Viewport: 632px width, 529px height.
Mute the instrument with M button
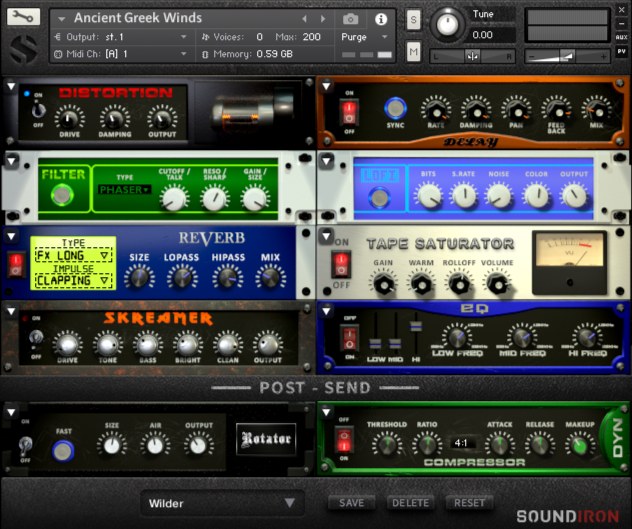pyautogui.click(x=413, y=51)
